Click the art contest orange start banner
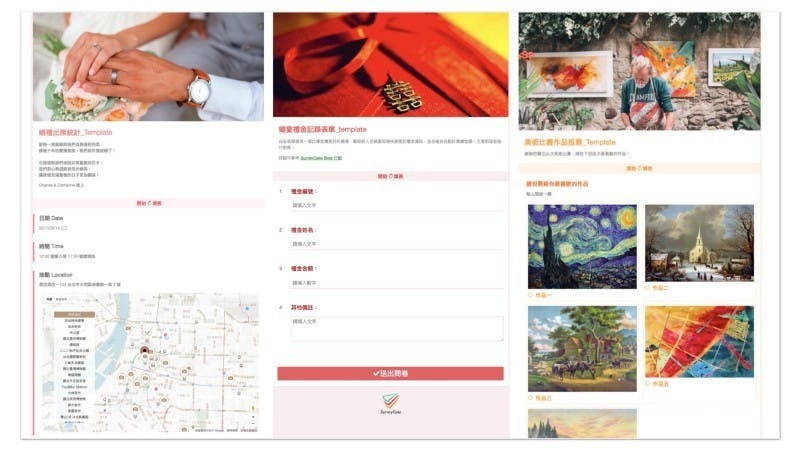 click(639, 168)
